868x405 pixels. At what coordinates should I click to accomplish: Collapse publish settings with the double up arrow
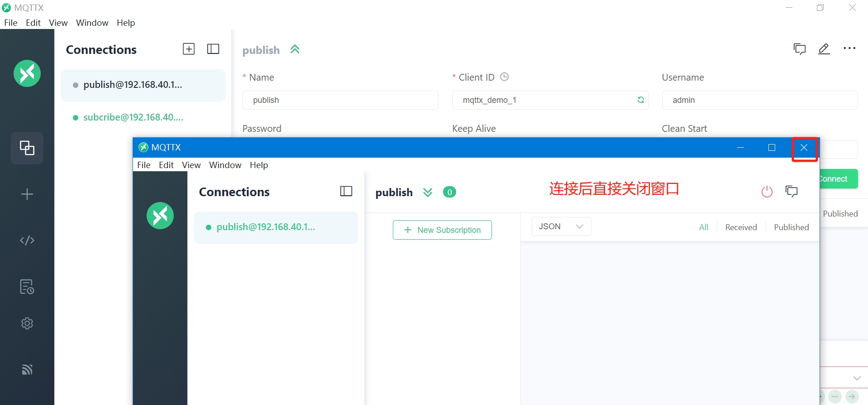pyautogui.click(x=295, y=49)
